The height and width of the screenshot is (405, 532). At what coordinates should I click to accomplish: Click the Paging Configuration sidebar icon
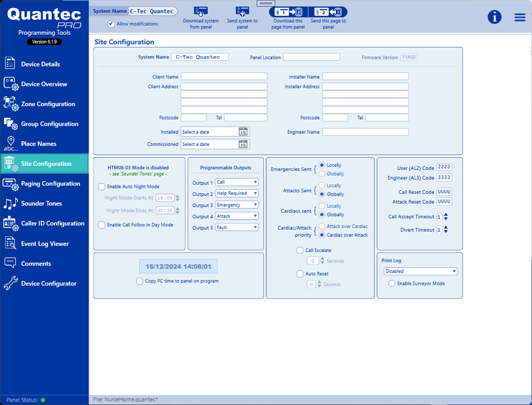(10, 184)
